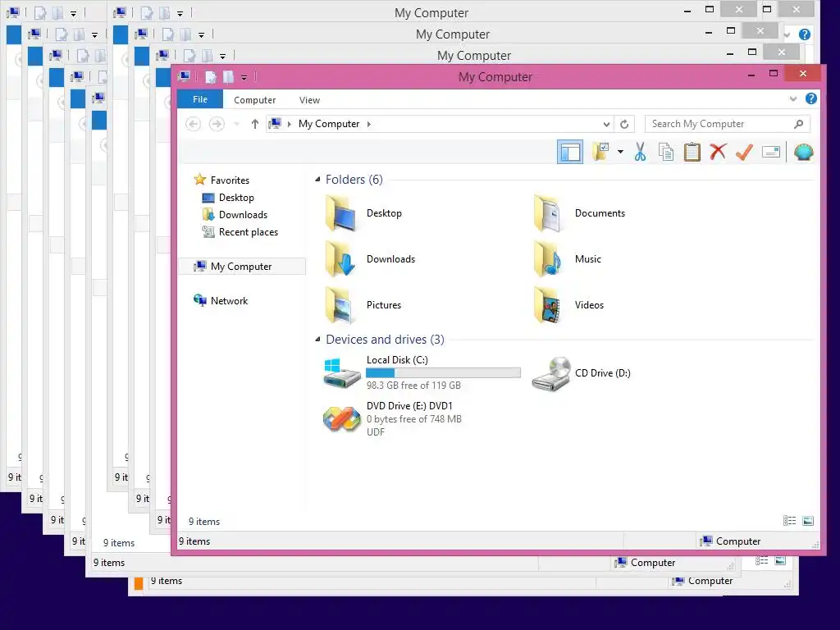Click the search magnifier icon

tap(799, 124)
